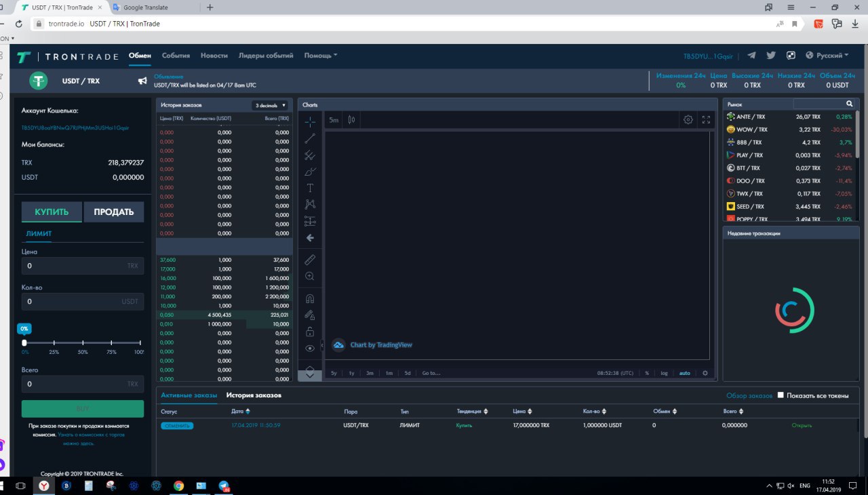This screenshot has height=495, width=868.
Task: Toggle lock all drawing tools padlock
Action: click(x=310, y=332)
